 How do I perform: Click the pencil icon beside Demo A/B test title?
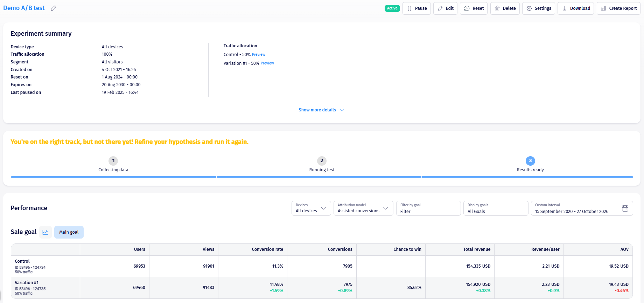[54, 8]
